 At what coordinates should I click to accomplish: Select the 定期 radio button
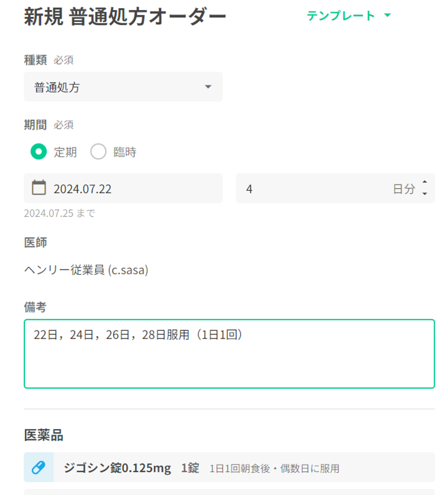[38, 152]
